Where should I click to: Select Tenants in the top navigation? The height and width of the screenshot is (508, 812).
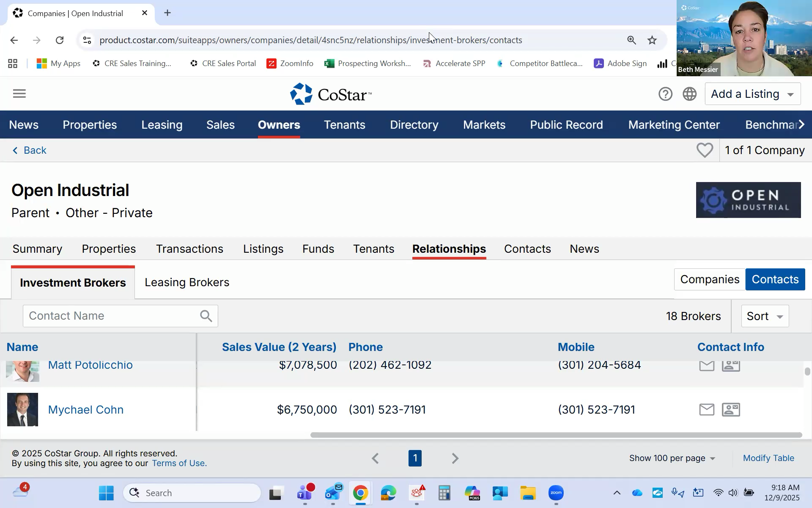tap(344, 125)
